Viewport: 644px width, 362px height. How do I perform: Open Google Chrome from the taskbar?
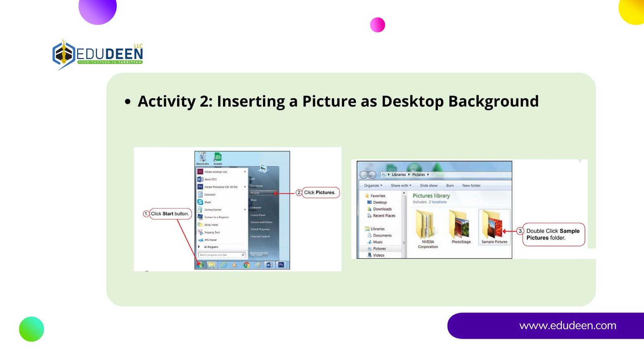click(x=246, y=265)
